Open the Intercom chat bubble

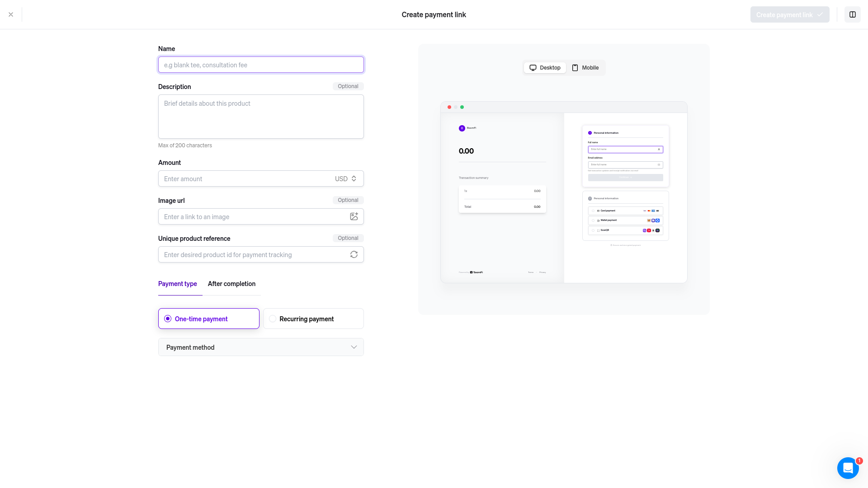pos(848,468)
